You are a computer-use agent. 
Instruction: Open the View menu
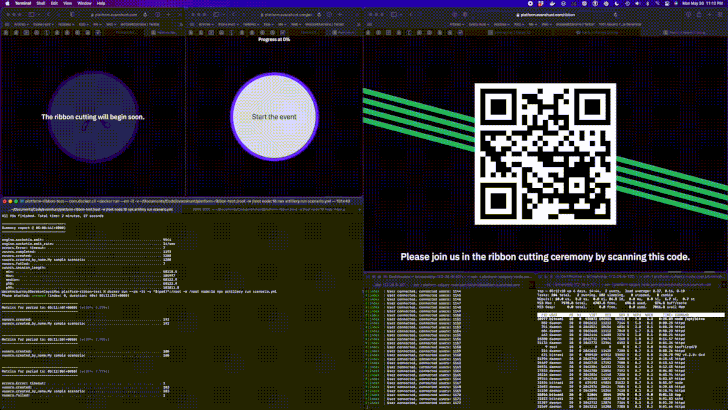coord(68,3)
